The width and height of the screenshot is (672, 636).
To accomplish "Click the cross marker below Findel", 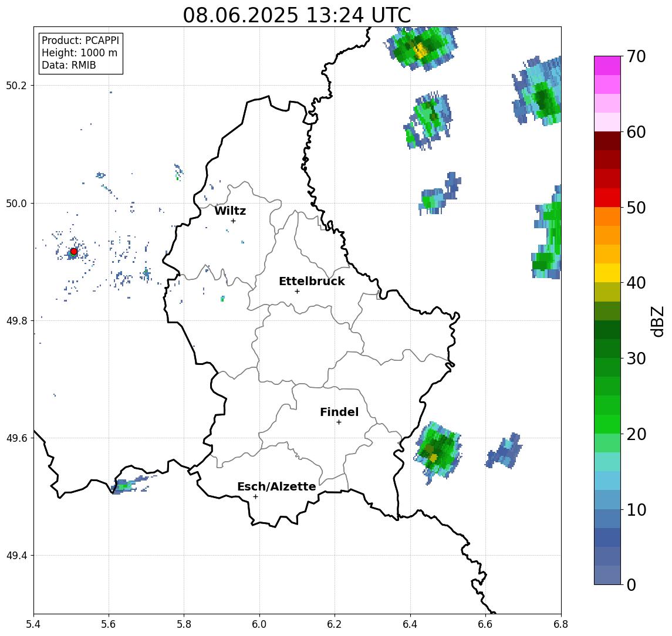I will pos(339,422).
